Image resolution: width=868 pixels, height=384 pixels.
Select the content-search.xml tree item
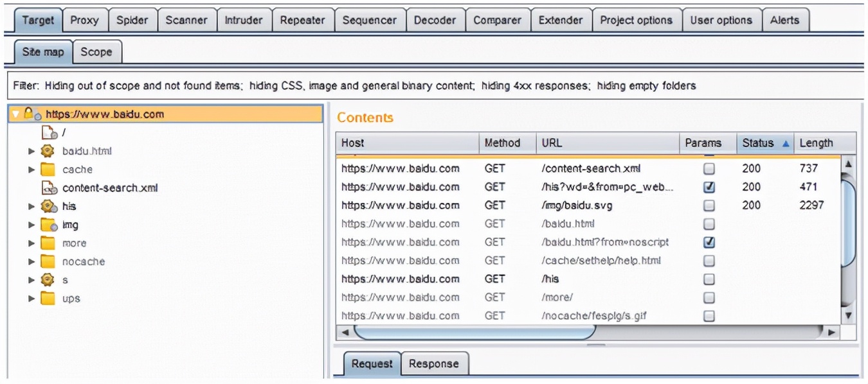(110, 188)
